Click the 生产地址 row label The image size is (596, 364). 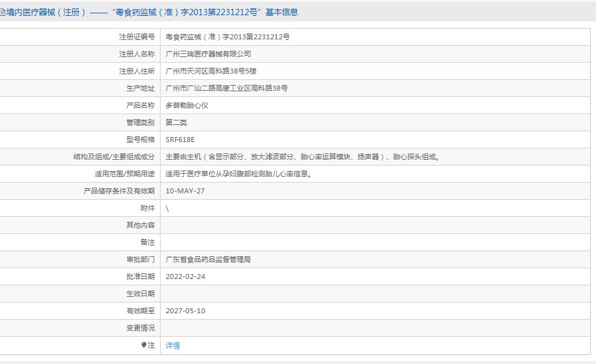coord(141,88)
